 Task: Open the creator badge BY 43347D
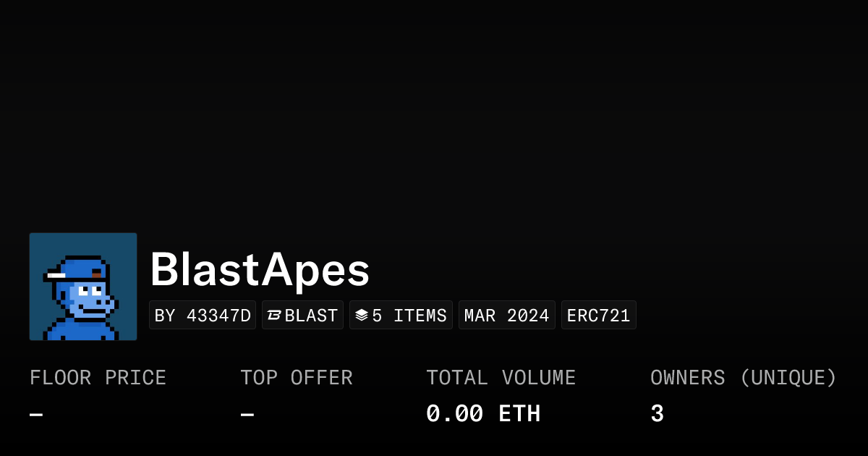point(203,316)
